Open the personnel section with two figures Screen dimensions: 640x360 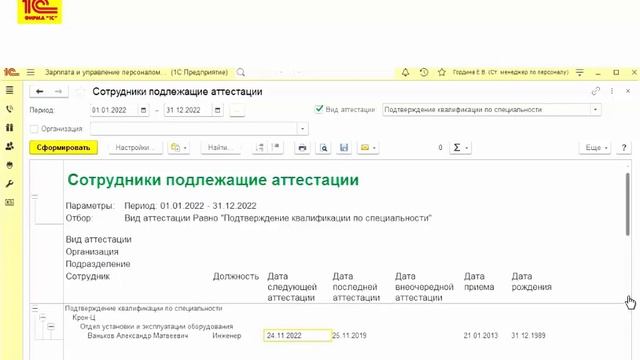pyautogui.click(x=9, y=128)
